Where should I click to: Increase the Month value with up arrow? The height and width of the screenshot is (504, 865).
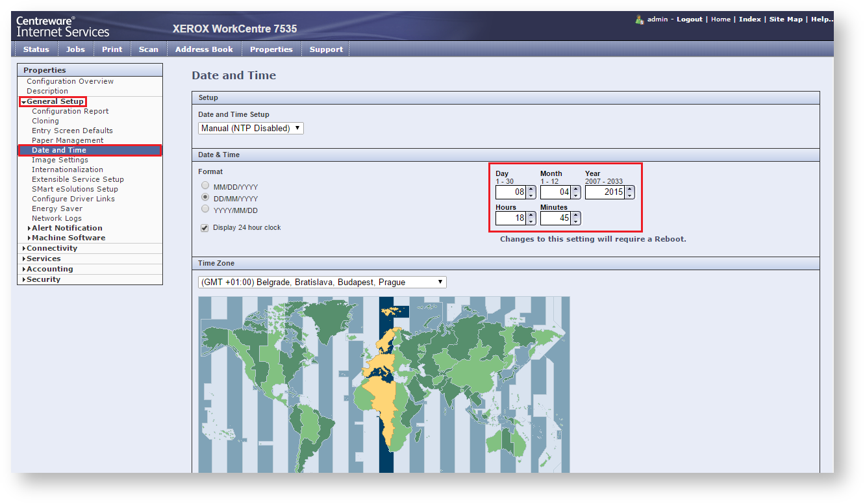(x=576, y=189)
